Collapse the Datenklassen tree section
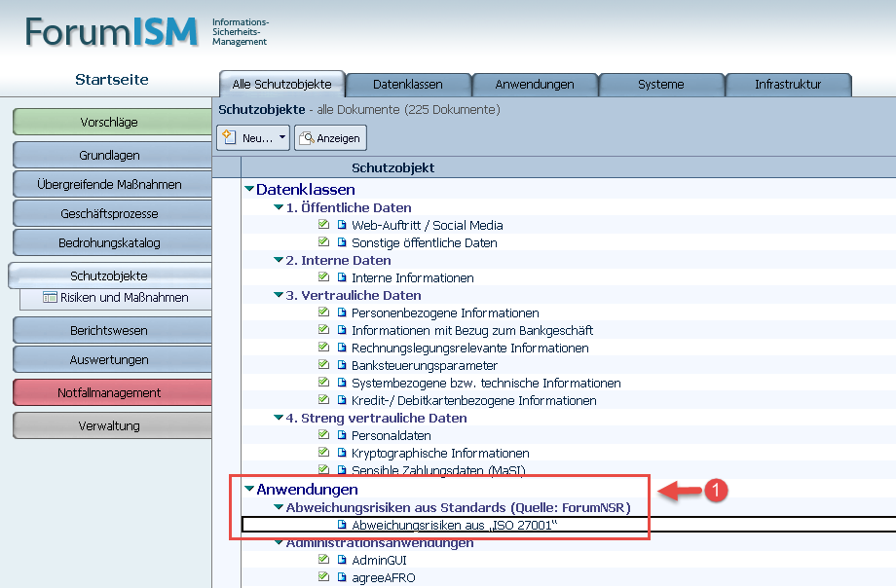This screenshot has height=588, width=896. point(249,190)
